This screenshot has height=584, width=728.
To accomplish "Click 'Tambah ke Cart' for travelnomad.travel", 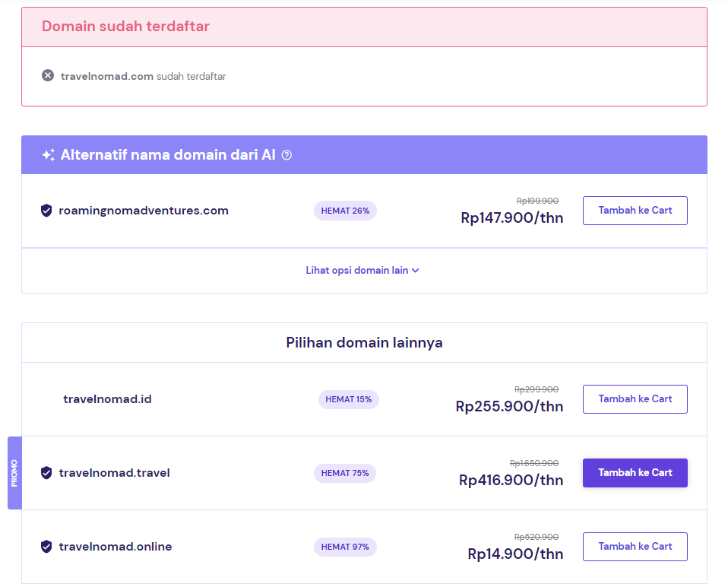I will click(x=635, y=472).
